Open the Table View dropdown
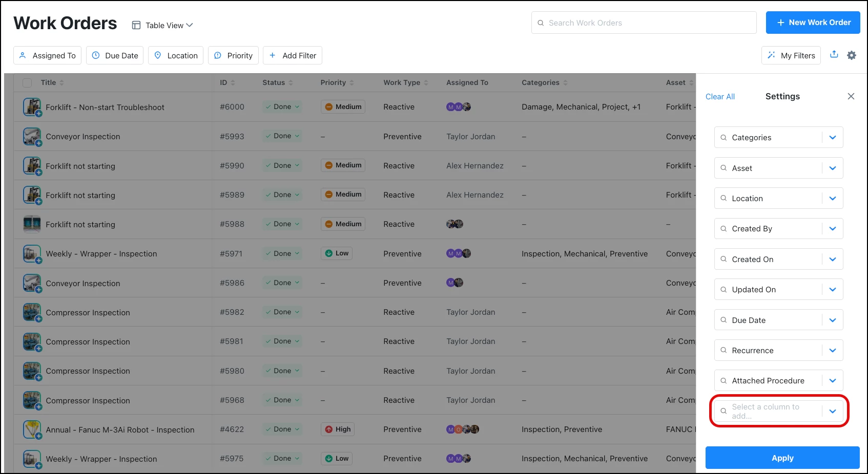 pyautogui.click(x=162, y=25)
